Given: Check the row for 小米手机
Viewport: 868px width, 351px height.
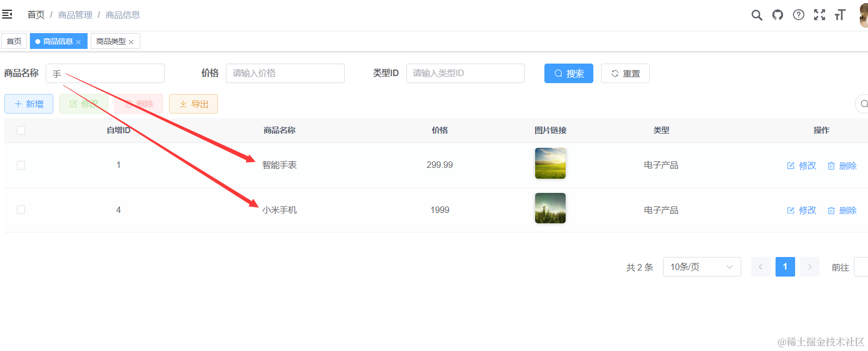Looking at the screenshot, I should (x=21, y=210).
